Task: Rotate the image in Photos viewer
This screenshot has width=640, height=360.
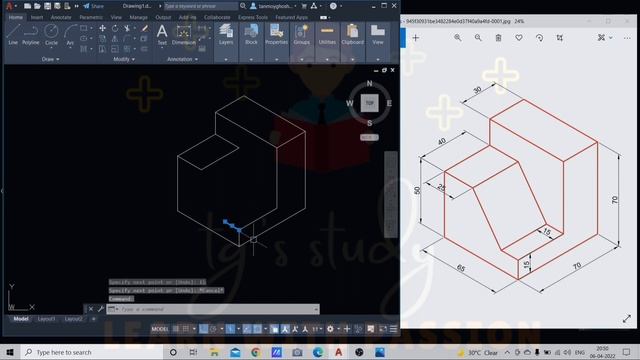Action: (539, 38)
